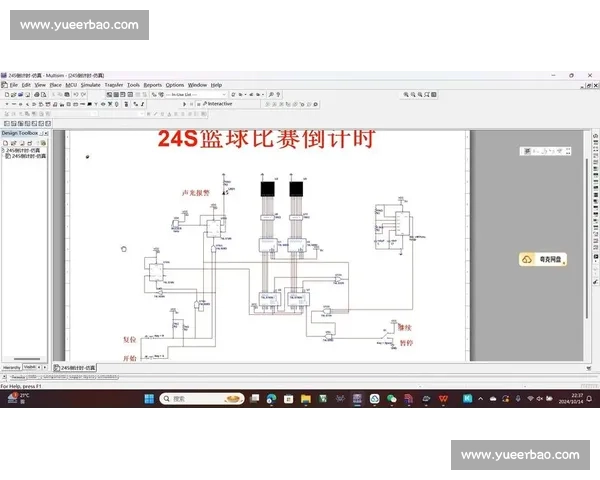Open the File menu
This screenshot has height=480, width=600.
coord(14,85)
